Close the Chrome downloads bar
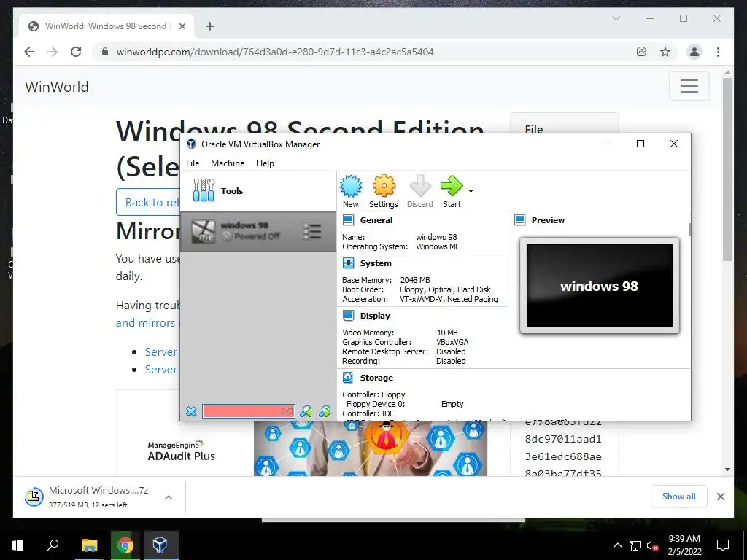 pos(720,497)
